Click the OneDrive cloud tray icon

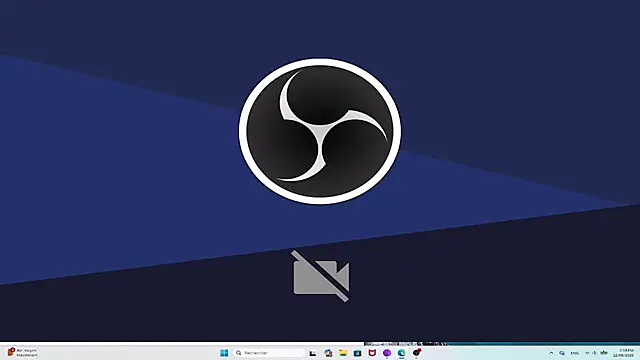click(562, 353)
